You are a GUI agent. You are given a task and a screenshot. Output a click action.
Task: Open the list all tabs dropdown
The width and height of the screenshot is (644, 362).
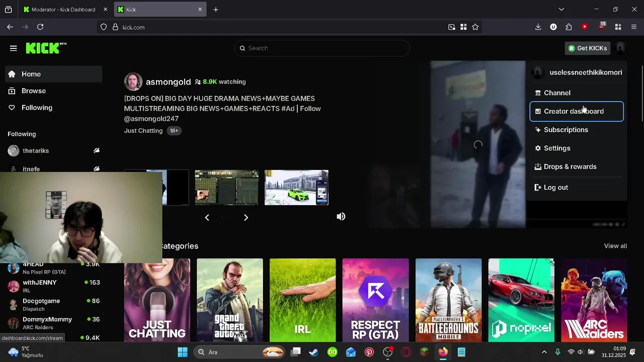[x=561, y=10]
